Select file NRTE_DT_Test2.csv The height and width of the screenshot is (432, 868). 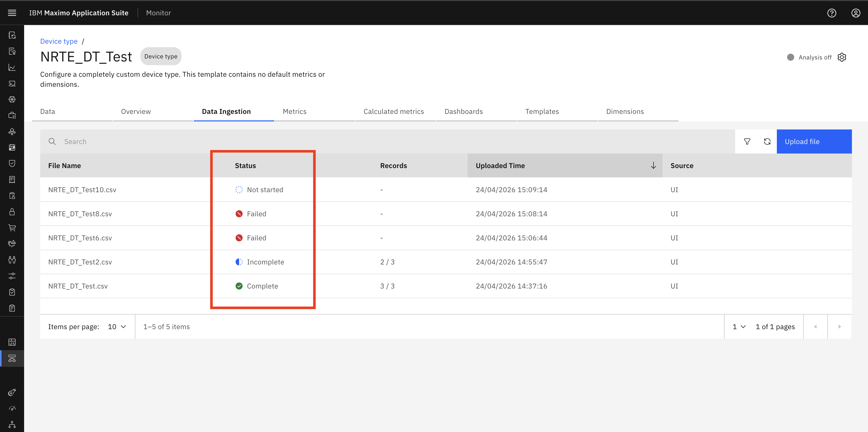point(80,262)
